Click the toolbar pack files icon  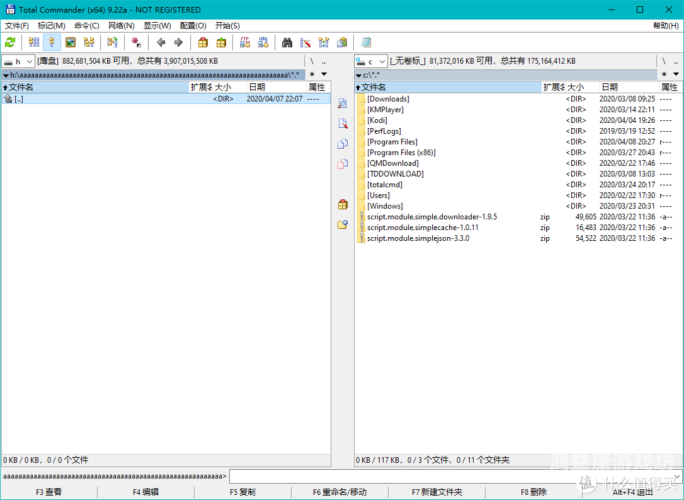(x=203, y=42)
